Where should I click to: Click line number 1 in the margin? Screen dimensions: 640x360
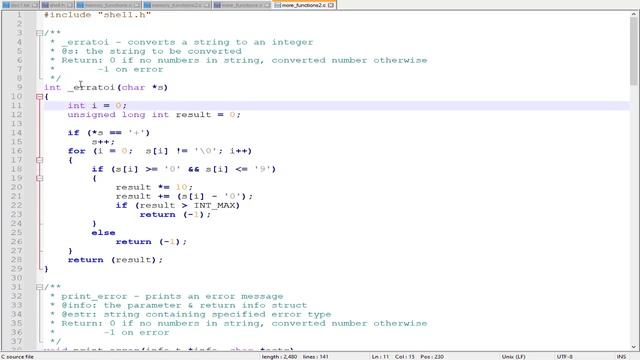tap(19, 15)
